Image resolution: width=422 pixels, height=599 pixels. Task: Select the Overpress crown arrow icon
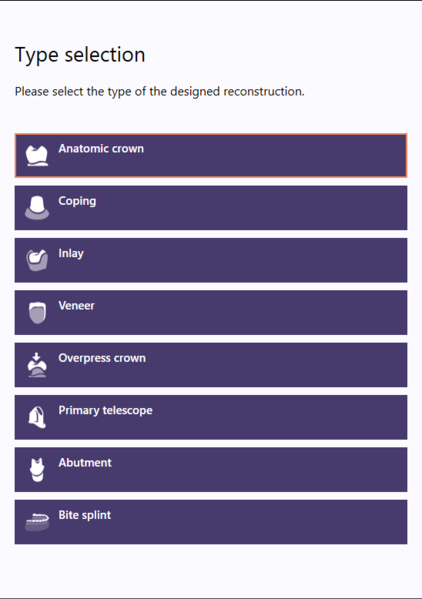tap(37, 365)
